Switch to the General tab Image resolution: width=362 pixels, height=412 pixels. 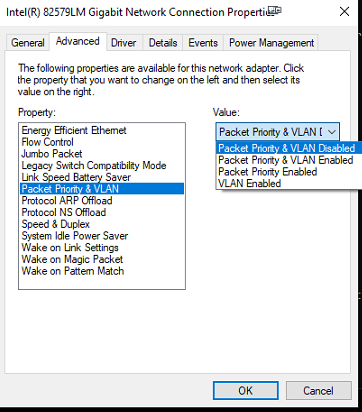28,43
